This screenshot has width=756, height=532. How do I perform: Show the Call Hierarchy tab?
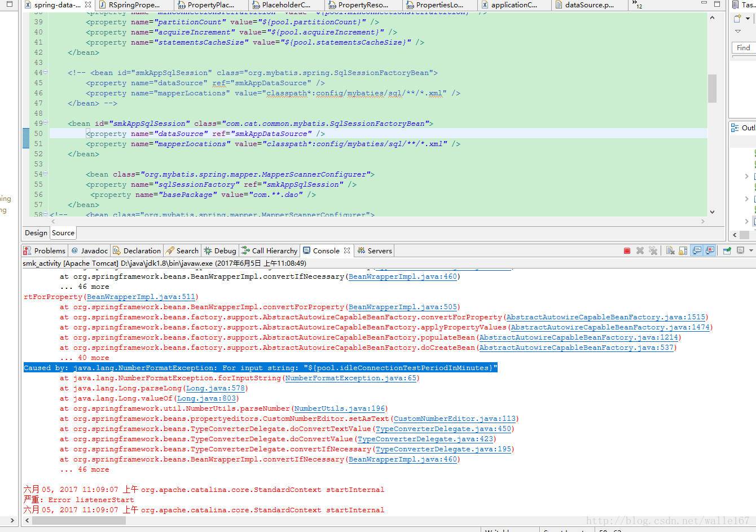(269, 250)
